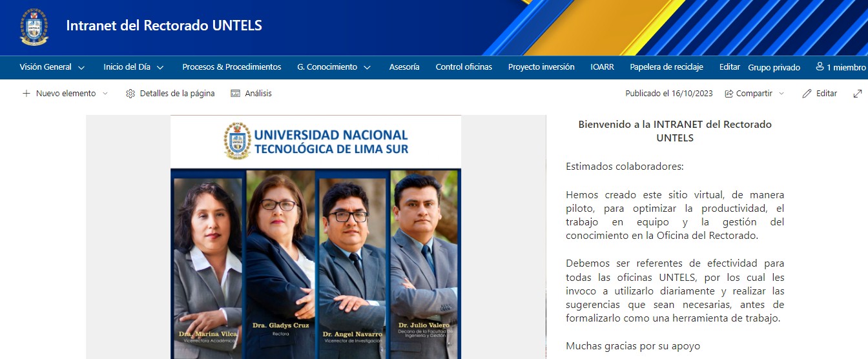Open the Compartir dropdown arrow
Screen dimensions: 868x359
(781, 94)
